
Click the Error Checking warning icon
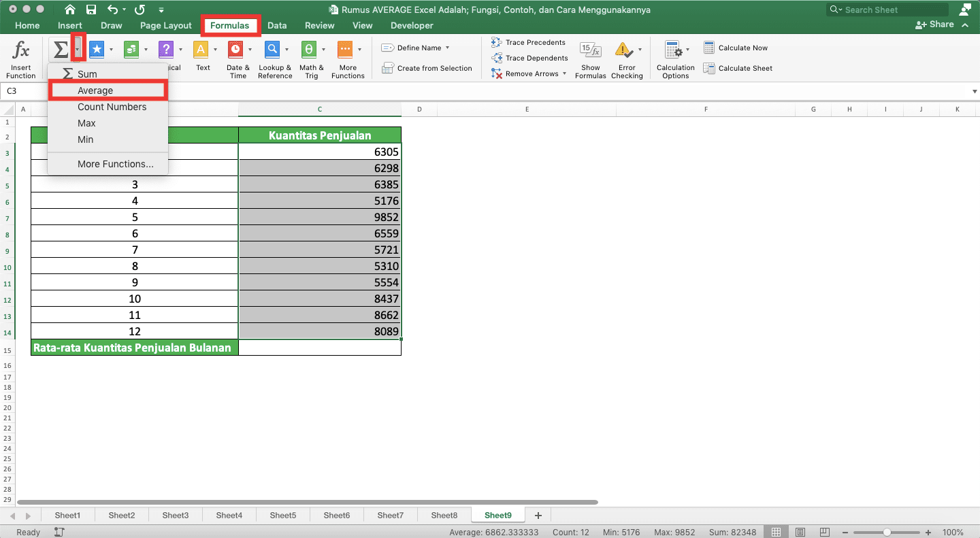[x=623, y=50]
